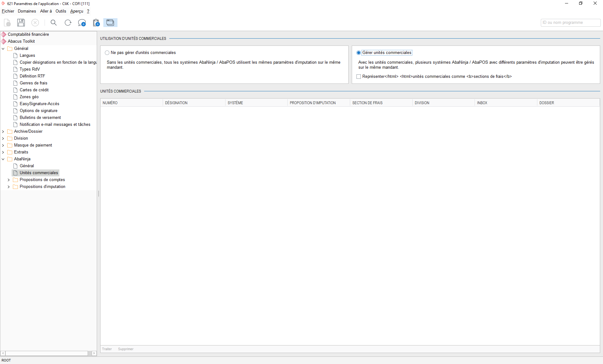Open the Domaines menu
Screen dimensions: 603x364
point(27,11)
